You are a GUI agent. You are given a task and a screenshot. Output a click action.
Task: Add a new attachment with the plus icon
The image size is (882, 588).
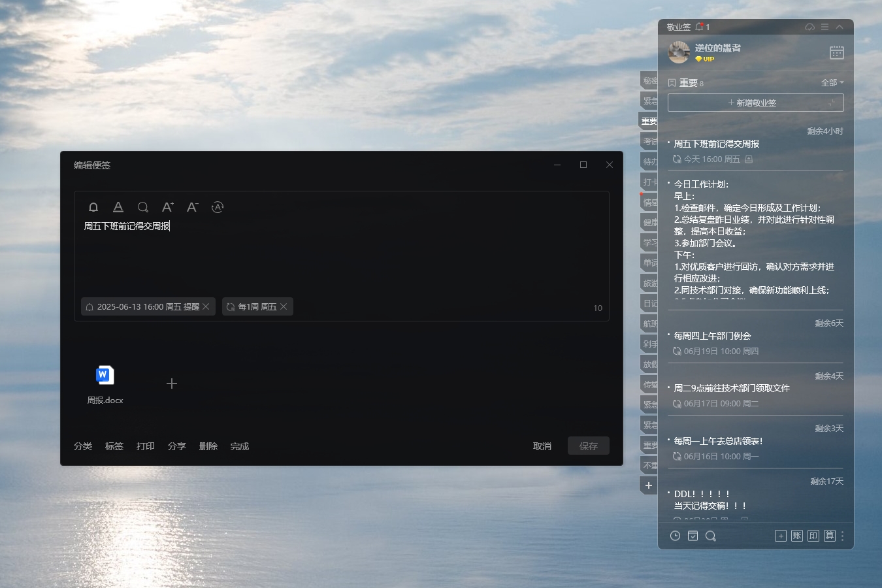pyautogui.click(x=172, y=384)
